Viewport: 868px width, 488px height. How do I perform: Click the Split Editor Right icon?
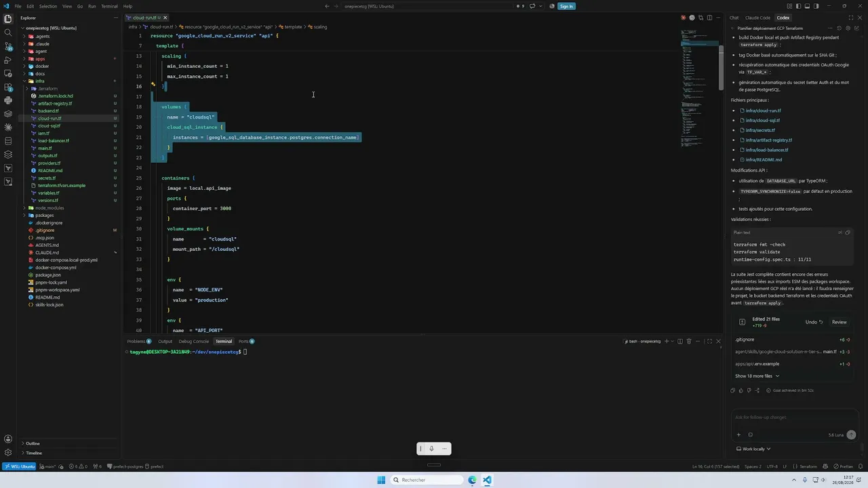tap(709, 18)
